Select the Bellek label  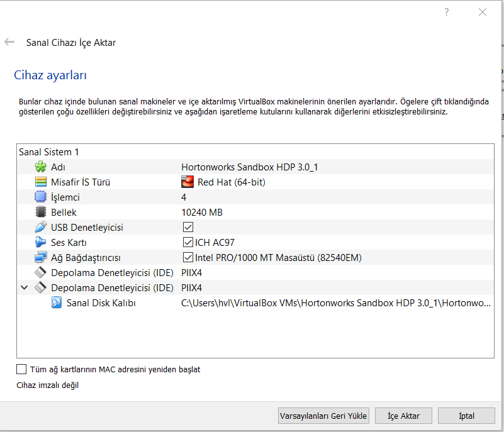point(64,213)
